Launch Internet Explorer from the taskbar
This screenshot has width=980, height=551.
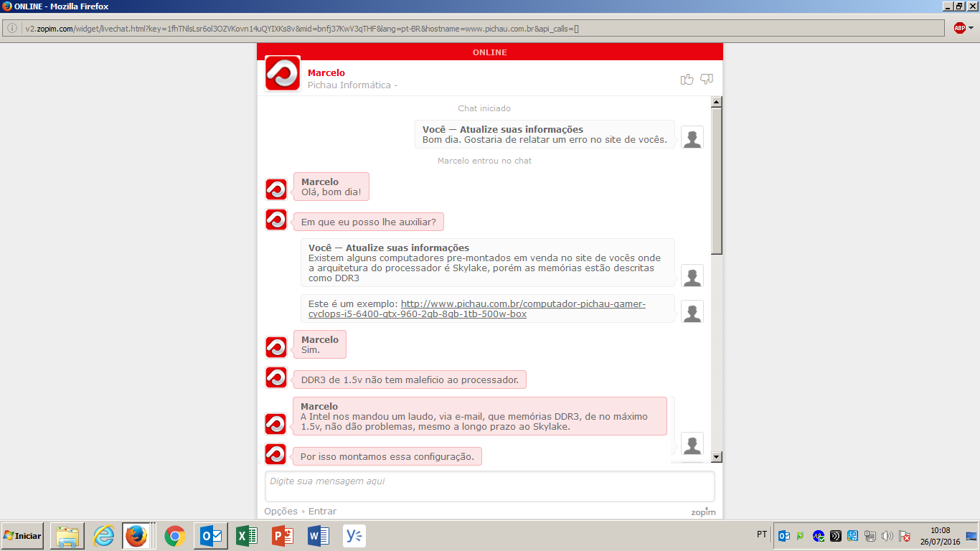(103, 536)
